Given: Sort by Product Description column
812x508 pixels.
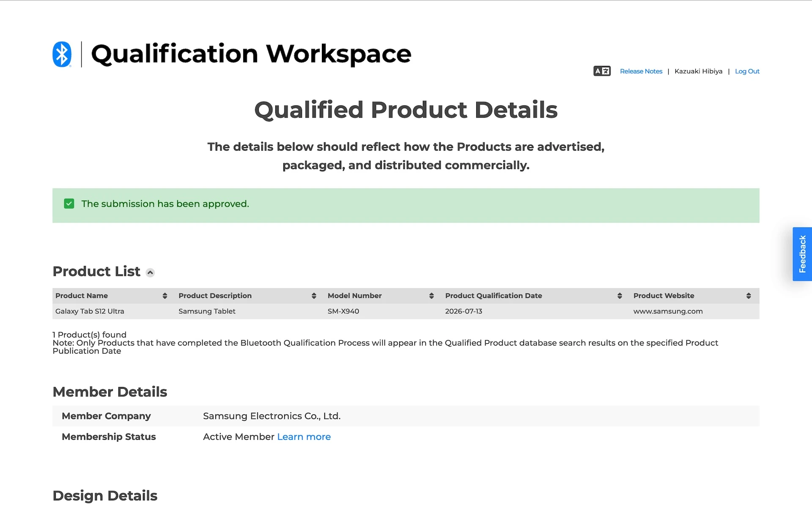Looking at the screenshot, I should click(x=314, y=296).
